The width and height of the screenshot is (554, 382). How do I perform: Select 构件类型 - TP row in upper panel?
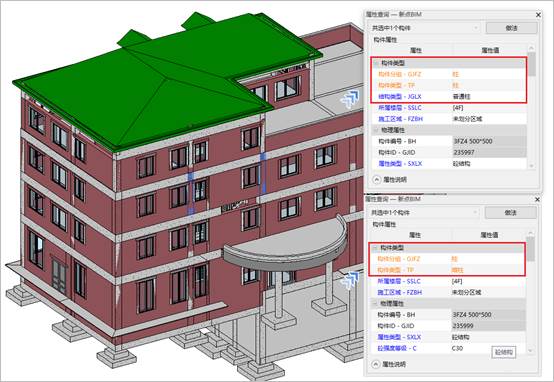(x=449, y=86)
